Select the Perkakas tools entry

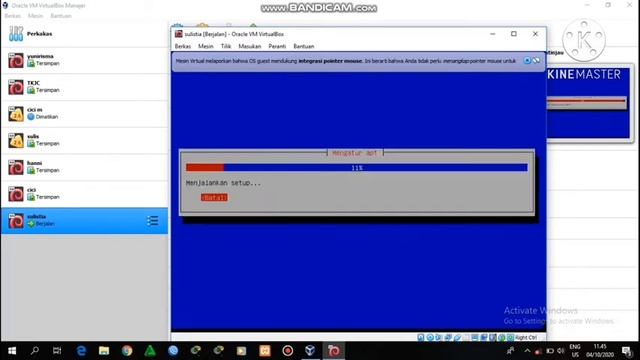pyautogui.click(x=84, y=34)
